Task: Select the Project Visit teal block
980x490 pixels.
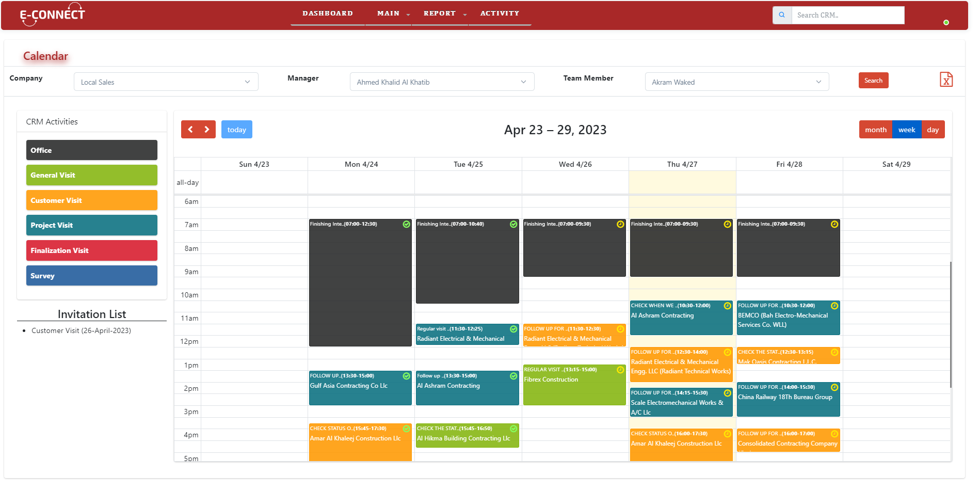Action: (x=92, y=225)
